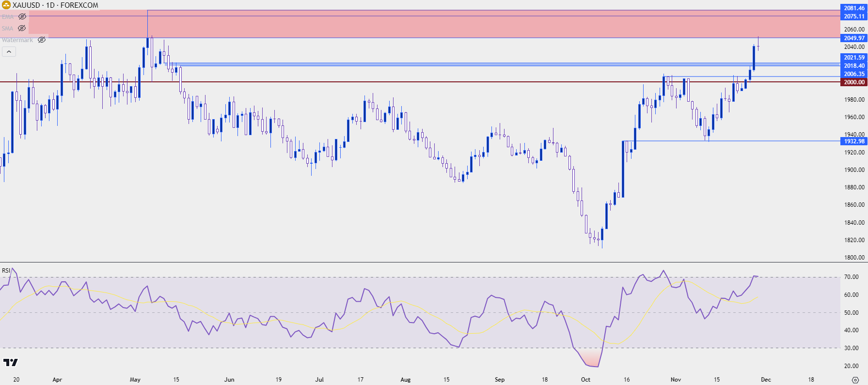Viewport: 868px width, 385px height.
Task: Click the 2049.97 price label
Action: click(x=854, y=38)
